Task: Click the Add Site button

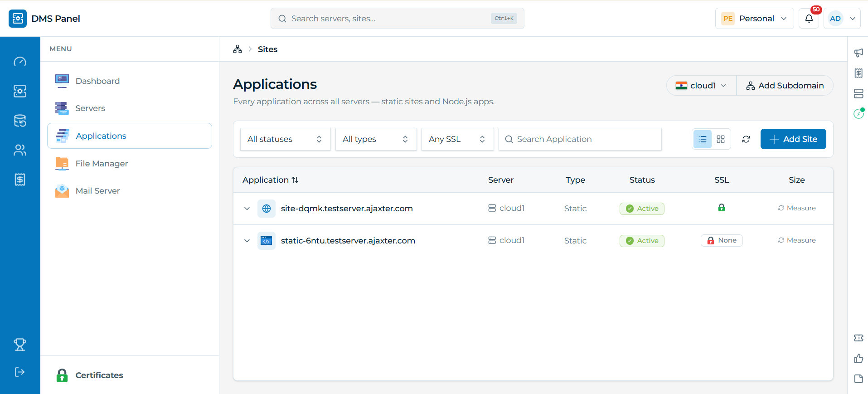Action: coord(793,139)
